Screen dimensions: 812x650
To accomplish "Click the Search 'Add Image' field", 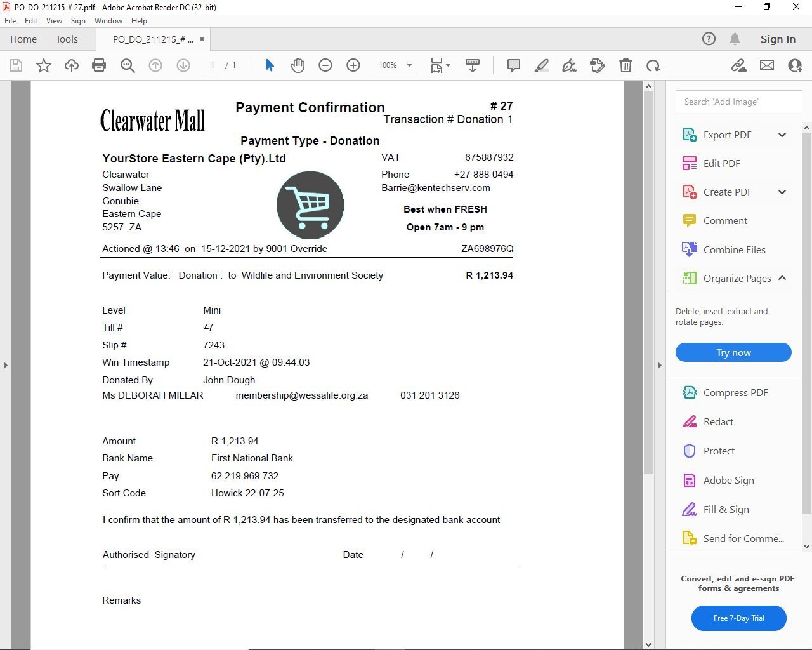I will 738,102.
